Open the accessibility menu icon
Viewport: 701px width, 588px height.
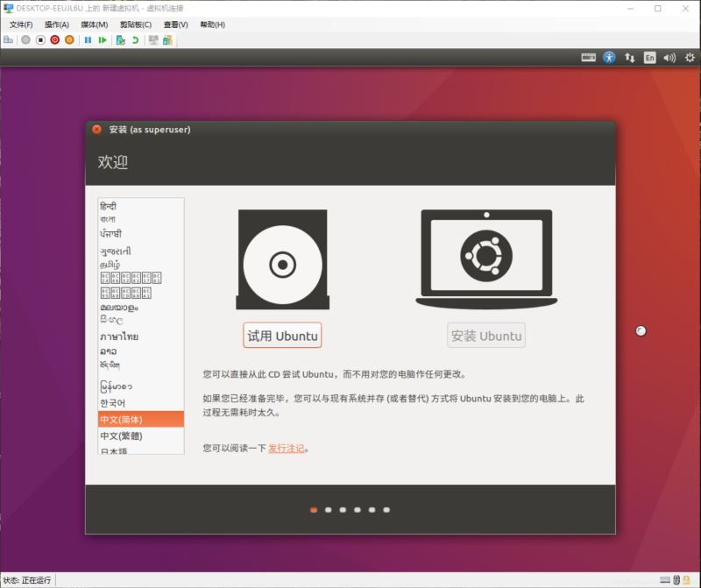tap(610, 56)
